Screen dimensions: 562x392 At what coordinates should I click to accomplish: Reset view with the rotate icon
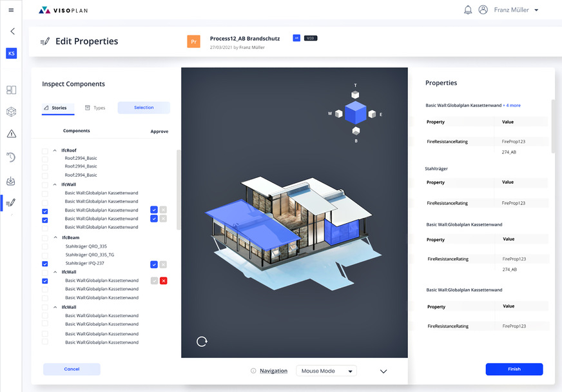pos(202,342)
